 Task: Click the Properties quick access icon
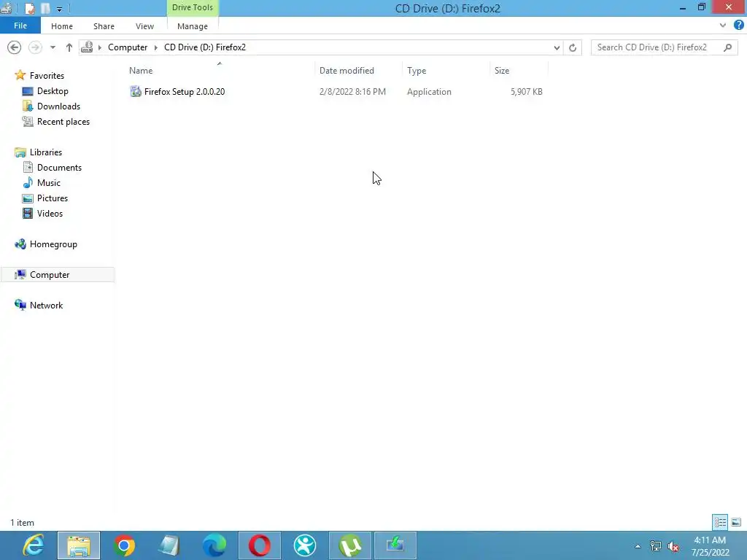(x=29, y=8)
